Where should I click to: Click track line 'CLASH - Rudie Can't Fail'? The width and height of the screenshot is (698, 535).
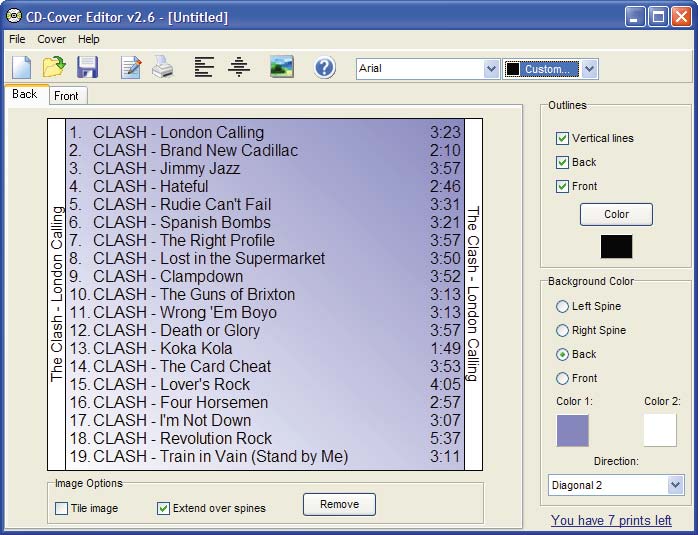coord(182,204)
